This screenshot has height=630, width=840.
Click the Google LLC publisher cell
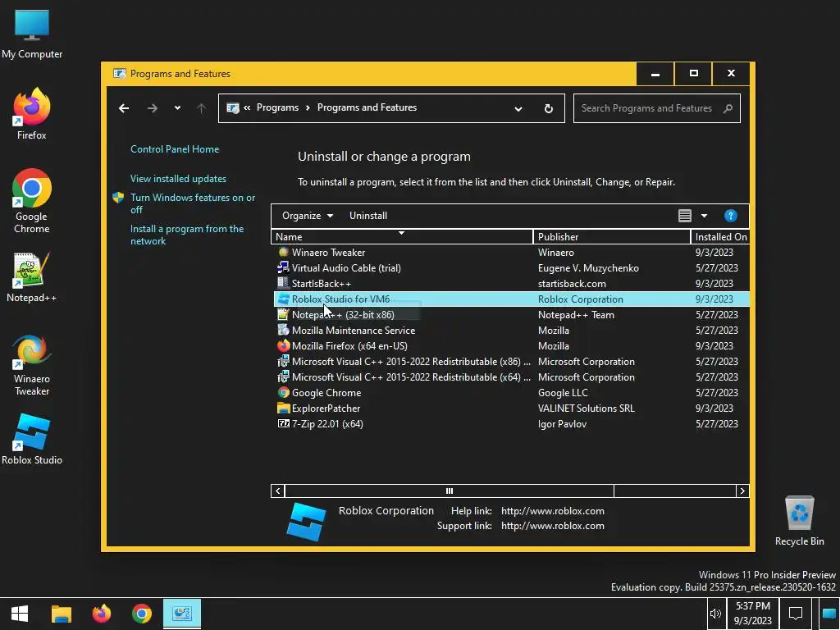click(563, 393)
